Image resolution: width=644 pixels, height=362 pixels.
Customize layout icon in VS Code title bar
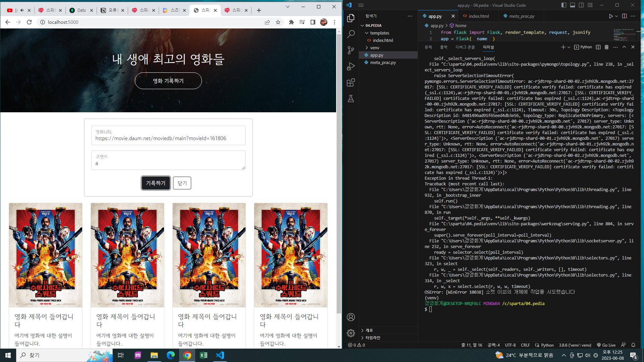pyautogui.click(x=590, y=5)
